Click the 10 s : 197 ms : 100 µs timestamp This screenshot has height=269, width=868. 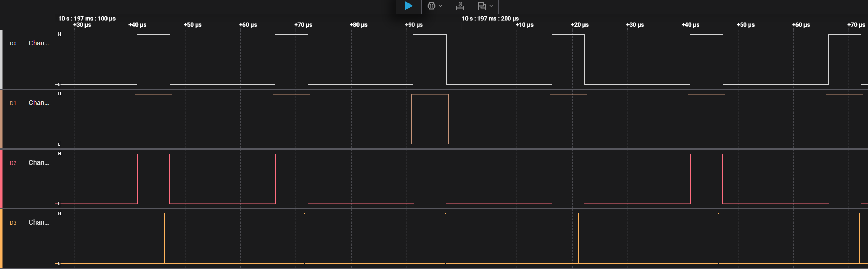87,19
